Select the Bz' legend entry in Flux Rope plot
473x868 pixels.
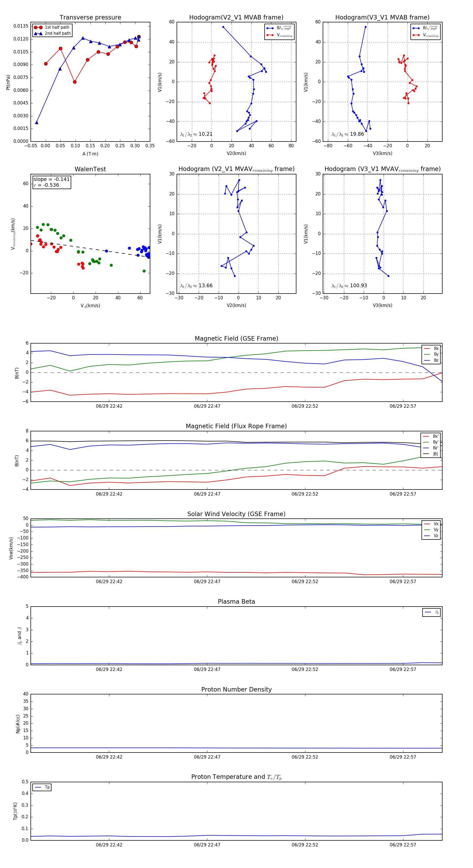[431, 448]
